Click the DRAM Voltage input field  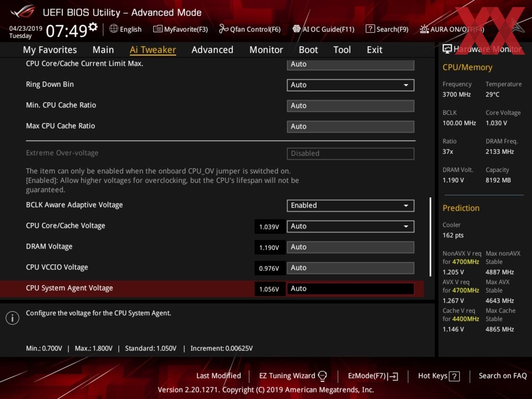pos(350,247)
